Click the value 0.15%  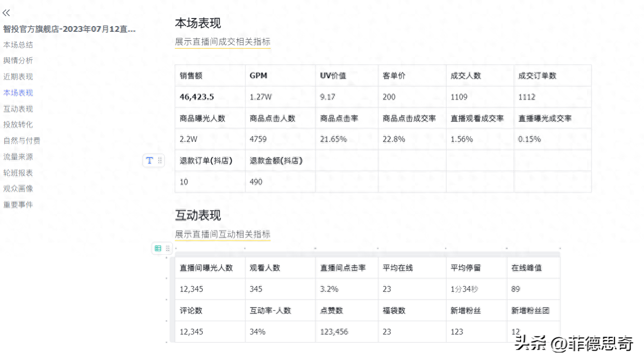point(530,139)
